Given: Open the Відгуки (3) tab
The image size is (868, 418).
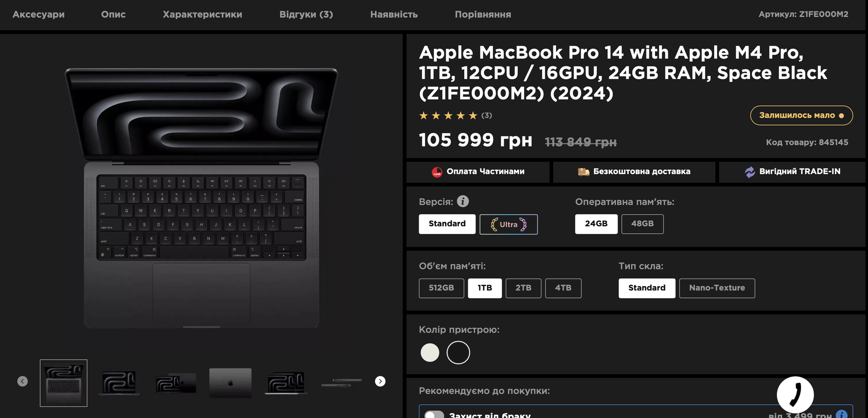Looking at the screenshot, I should coord(306,14).
